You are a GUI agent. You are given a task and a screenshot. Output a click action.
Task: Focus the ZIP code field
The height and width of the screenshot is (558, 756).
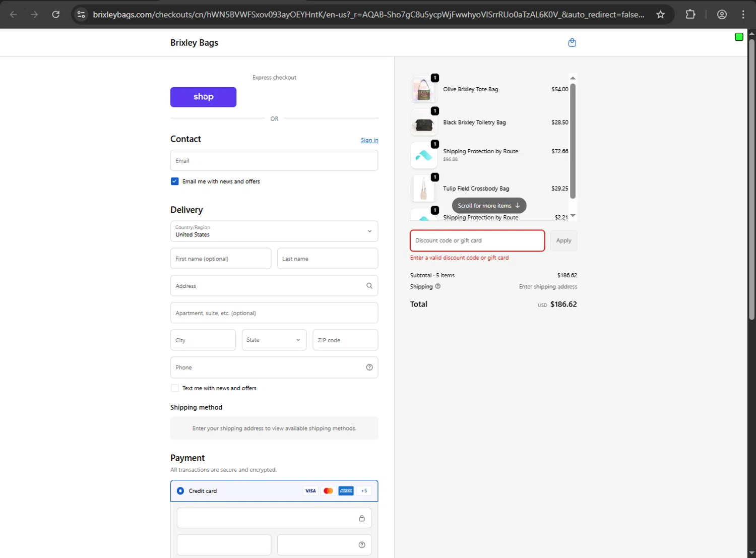pyautogui.click(x=345, y=340)
